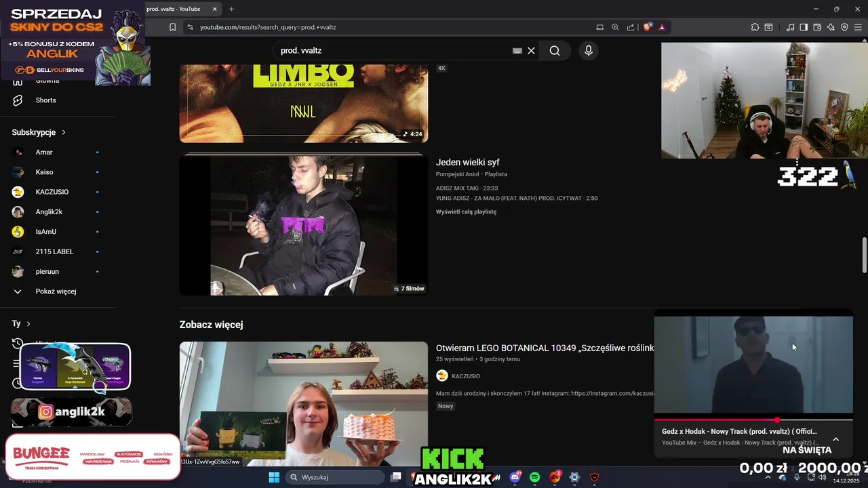The image size is (868, 488).
Task: Open 'Otwieram LEGO BOTANICAL 10349' video title
Action: (545, 348)
